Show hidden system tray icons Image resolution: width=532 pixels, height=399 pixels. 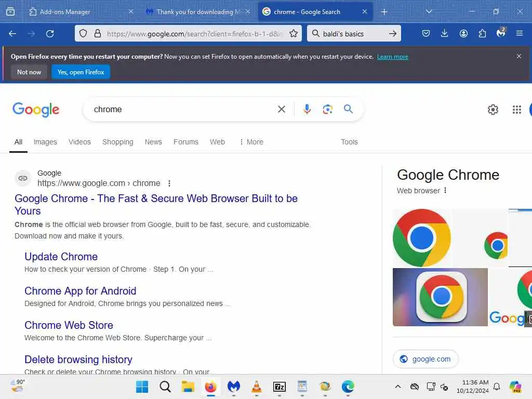(x=398, y=387)
